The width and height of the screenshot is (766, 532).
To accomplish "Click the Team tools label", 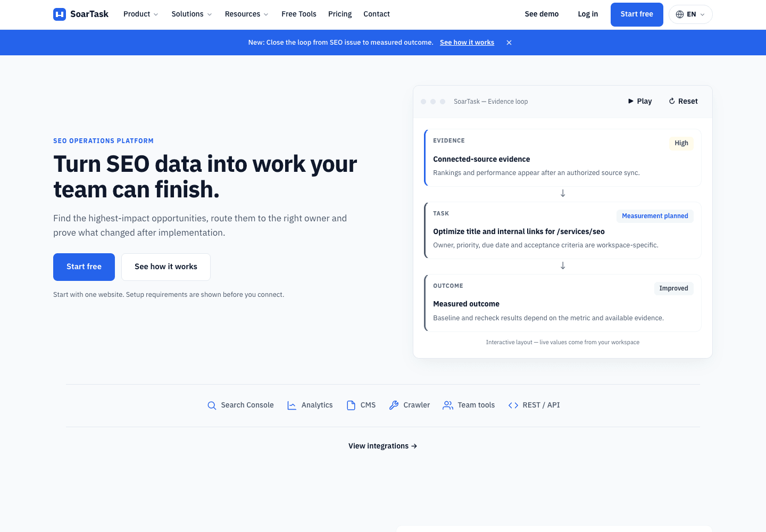I will click(x=476, y=405).
